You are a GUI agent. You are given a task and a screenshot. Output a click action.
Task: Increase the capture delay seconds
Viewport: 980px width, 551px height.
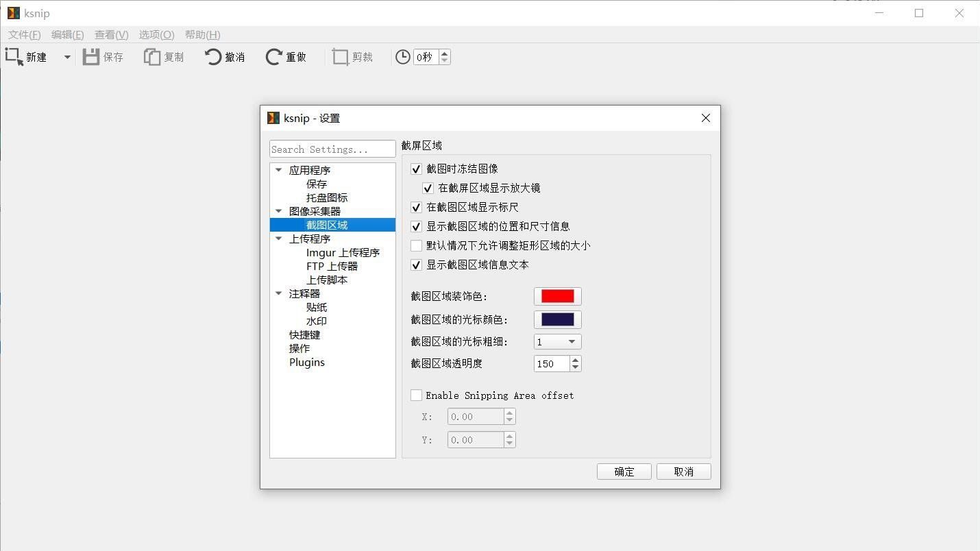445,53
